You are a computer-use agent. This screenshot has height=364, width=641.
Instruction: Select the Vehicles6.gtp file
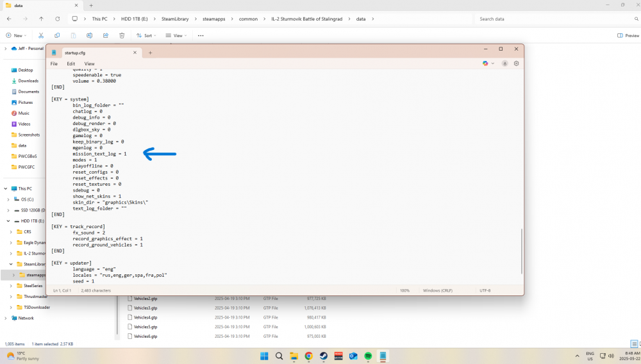(146, 336)
